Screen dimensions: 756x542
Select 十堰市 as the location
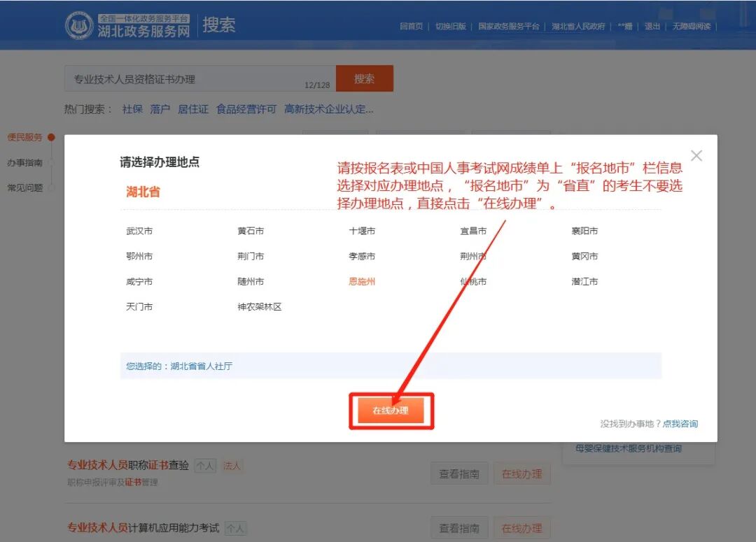pyautogui.click(x=362, y=231)
